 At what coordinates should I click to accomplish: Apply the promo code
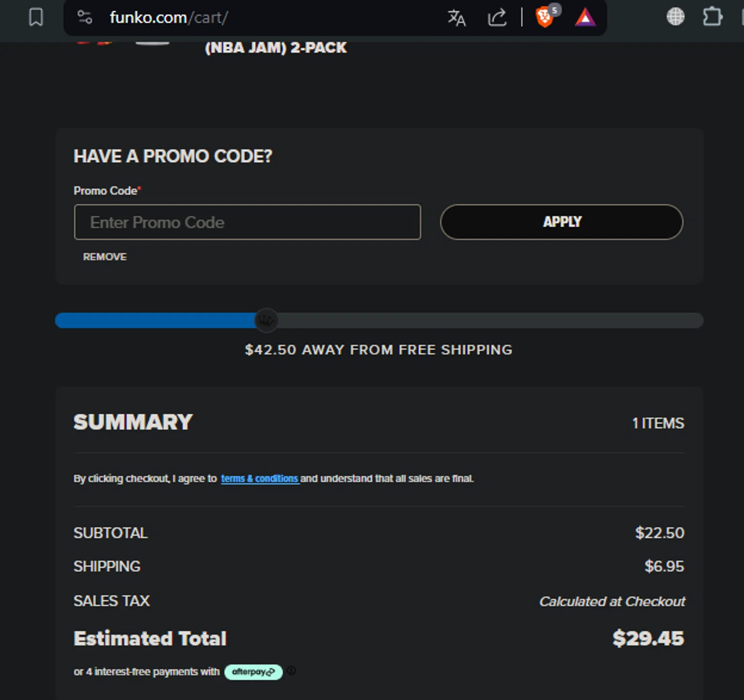click(561, 222)
